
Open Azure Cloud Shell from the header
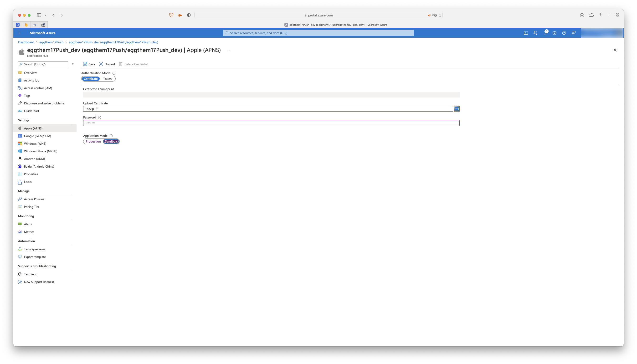526,33
